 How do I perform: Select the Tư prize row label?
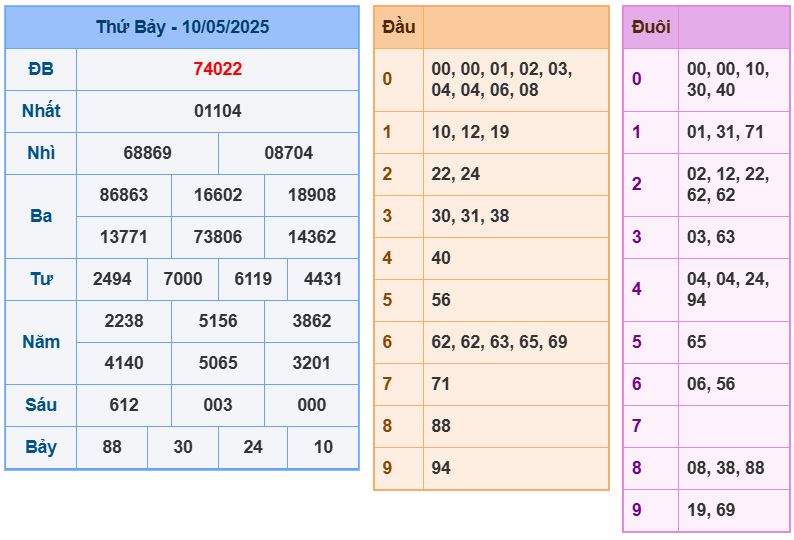coord(41,279)
